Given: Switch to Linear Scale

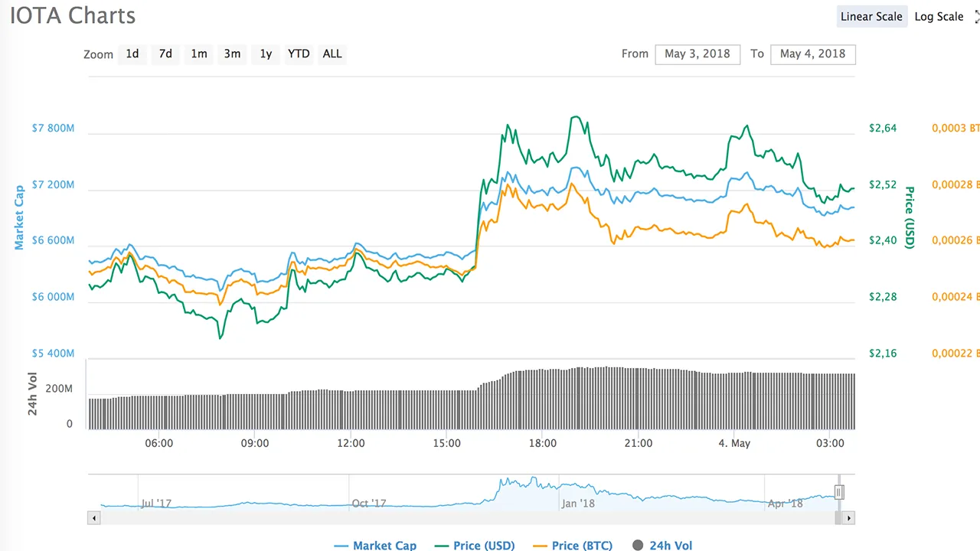Looking at the screenshot, I should [x=871, y=17].
